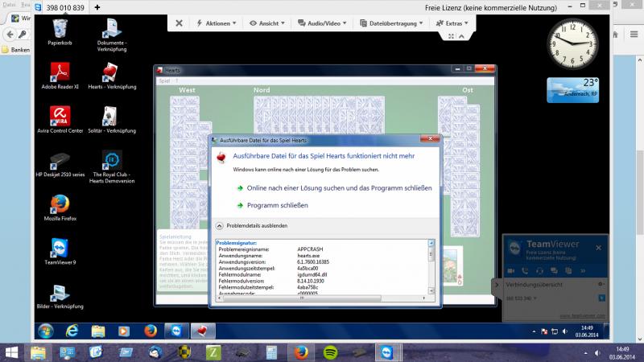Select The Royal Club Hearts Demoversion icon
644x362 pixels.
pyautogui.click(x=112, y=167)
